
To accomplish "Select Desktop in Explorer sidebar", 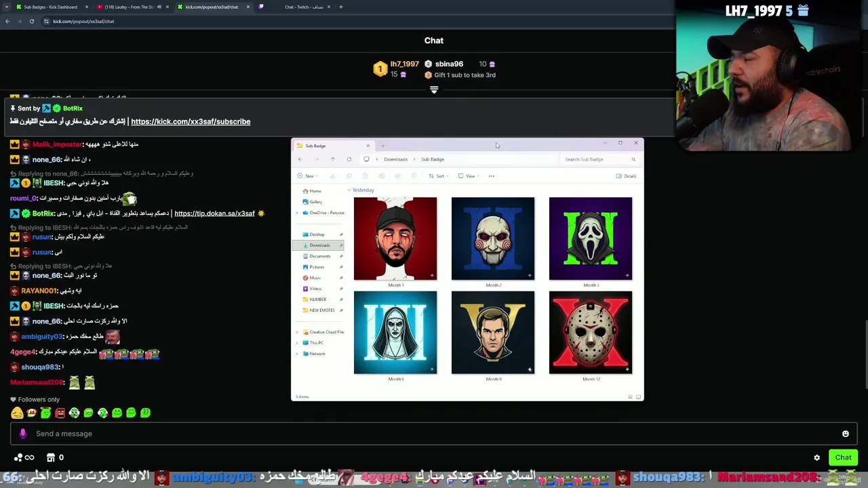I will click(x=317, y=235).
